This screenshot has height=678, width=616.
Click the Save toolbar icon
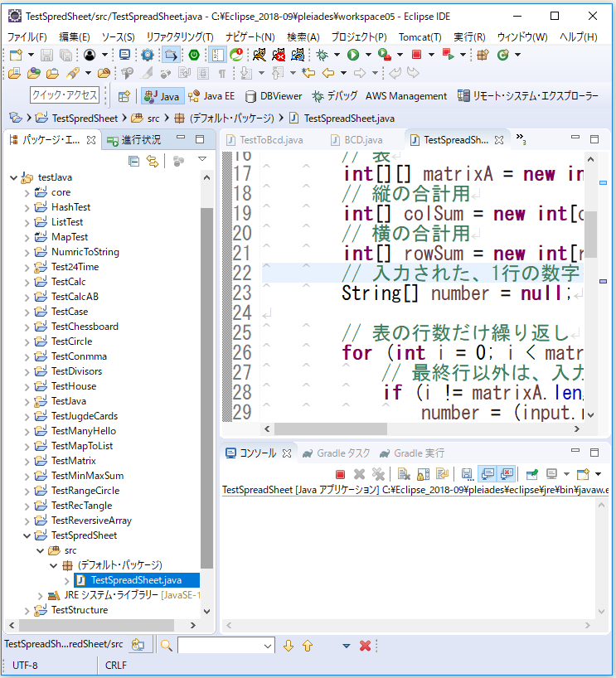click(46, 55)
